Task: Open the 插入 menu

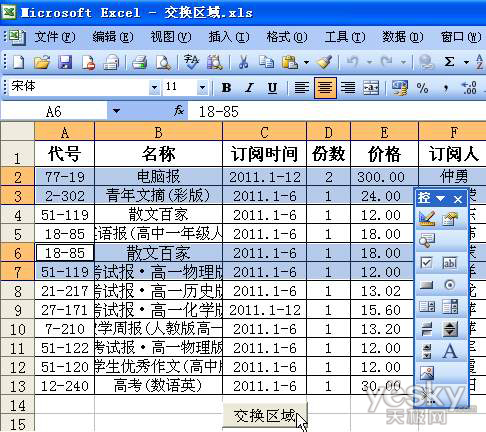Action: coord(229,37)
